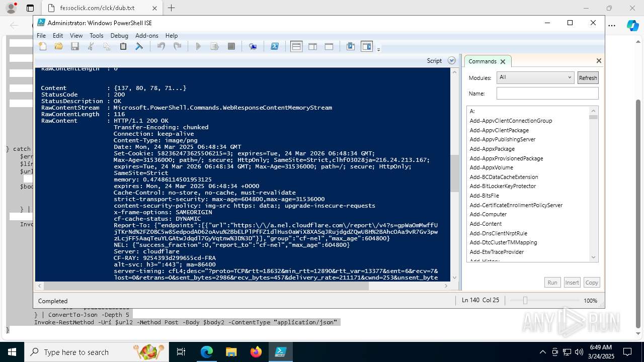Image resolution: width=644 pixels, height=362 pixels.
Task: Open the Edit menu
Action: (58, 36)
